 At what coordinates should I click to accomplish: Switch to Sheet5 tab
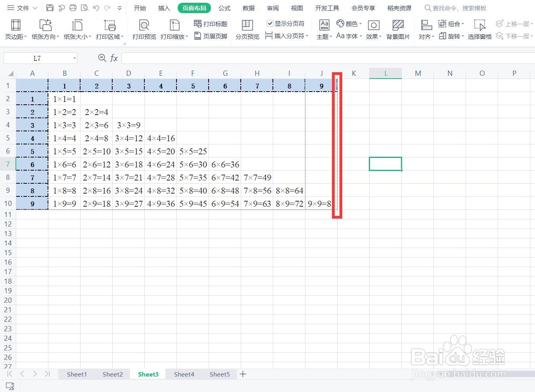tap(220, 374)
